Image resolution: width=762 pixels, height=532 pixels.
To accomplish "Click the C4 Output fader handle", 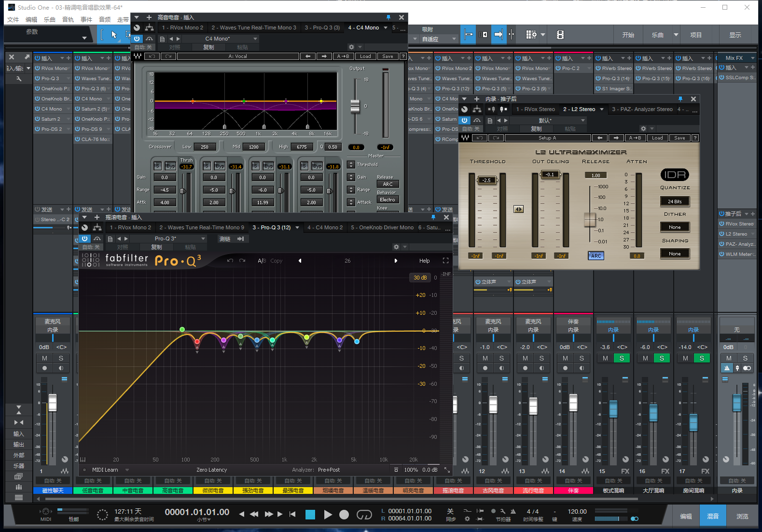I will tap(355, 106).
